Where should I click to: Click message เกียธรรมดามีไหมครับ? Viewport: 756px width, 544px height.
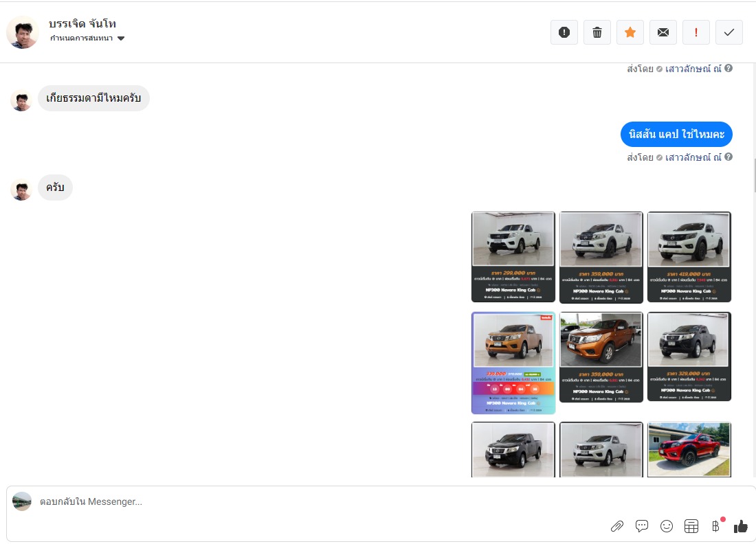93,98
